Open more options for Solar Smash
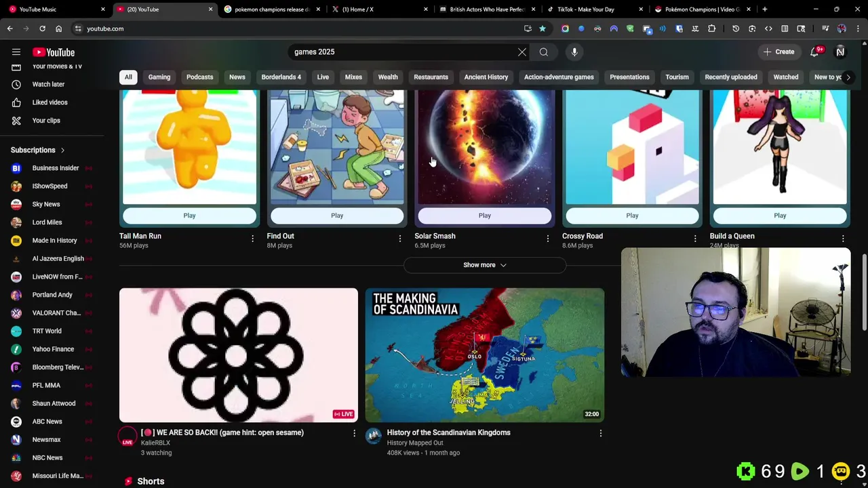The width and height of the screenshot is (868, 488). pyautogui.click(x=548, y=239)
